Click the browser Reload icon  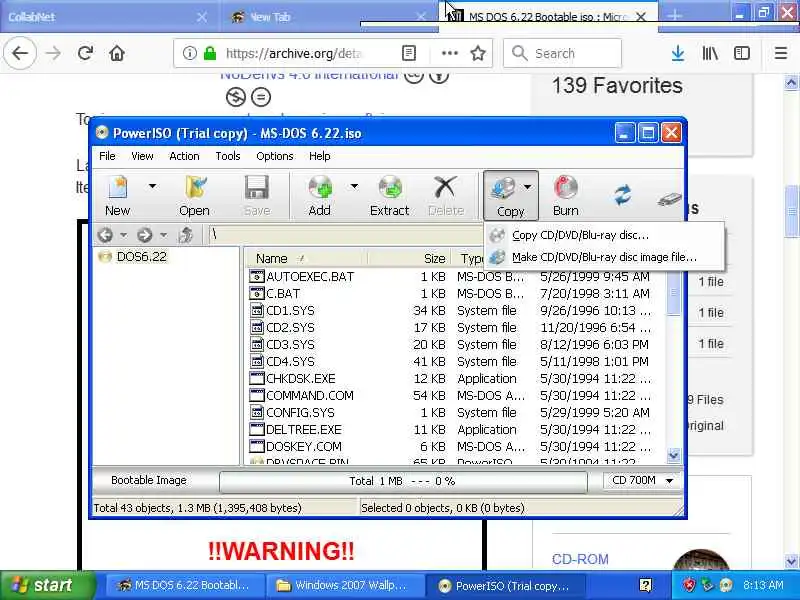[85, 53]
